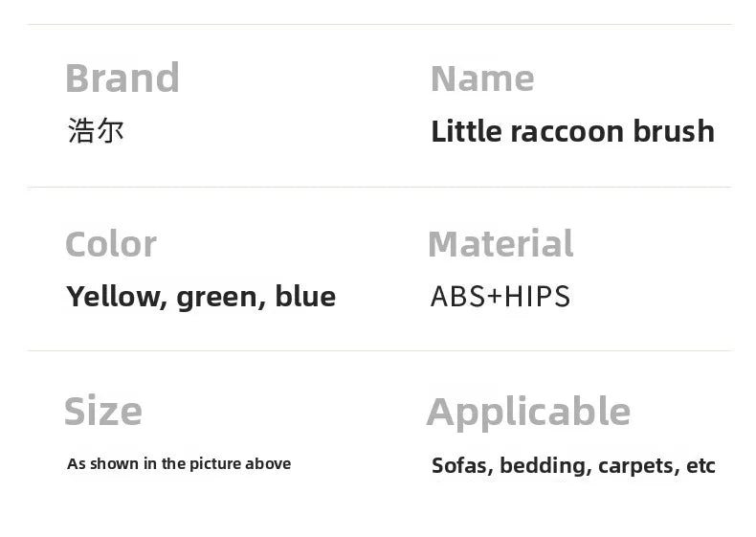756x537 pixels.
Task: Click the Name heading
Action: click(481, 78)
